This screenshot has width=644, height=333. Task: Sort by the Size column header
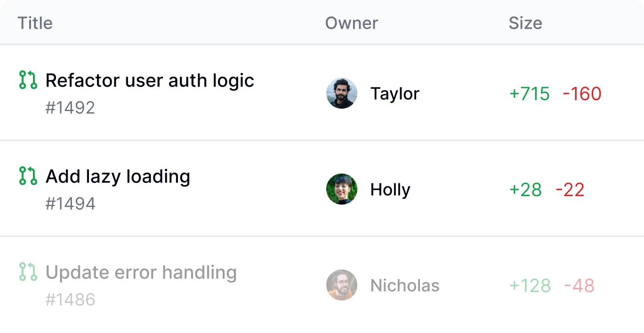[x=525, y=23]
